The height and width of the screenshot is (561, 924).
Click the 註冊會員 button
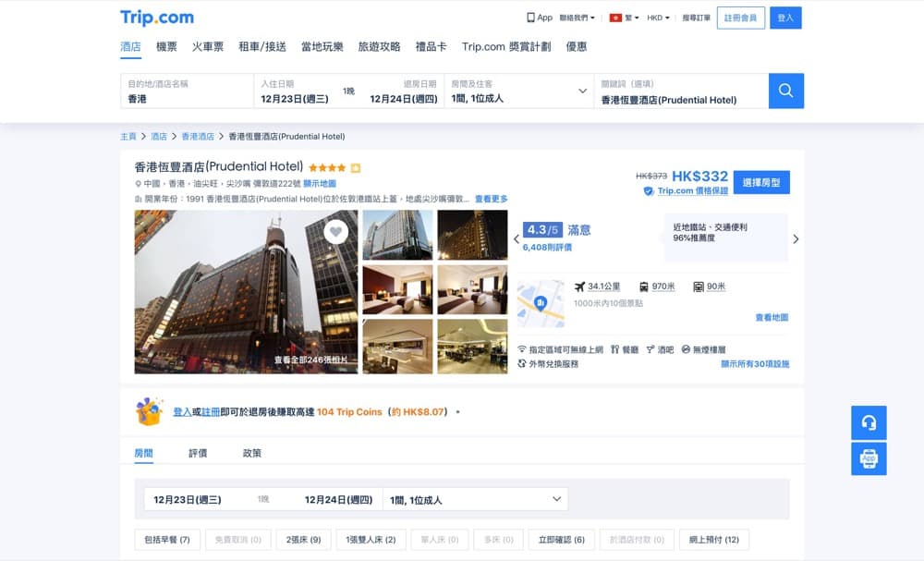coord(741,18)
